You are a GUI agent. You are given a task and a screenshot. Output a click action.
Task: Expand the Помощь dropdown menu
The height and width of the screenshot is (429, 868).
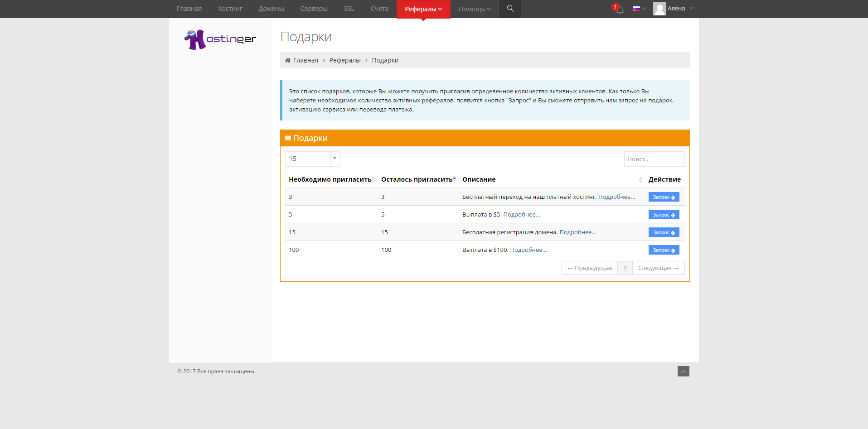pos(474,9)
